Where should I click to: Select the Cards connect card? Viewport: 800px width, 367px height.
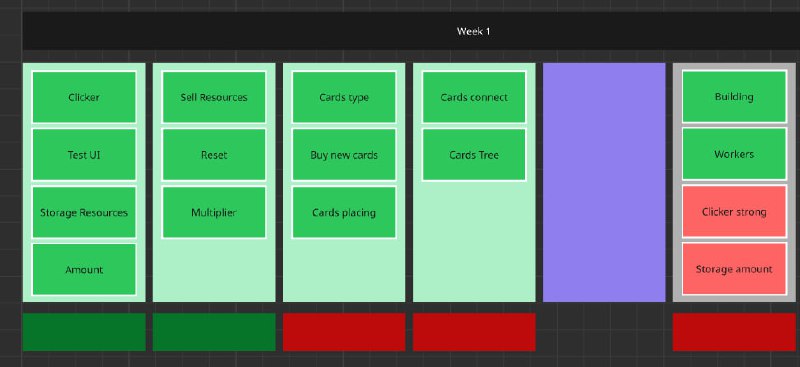tap(474, 97)
